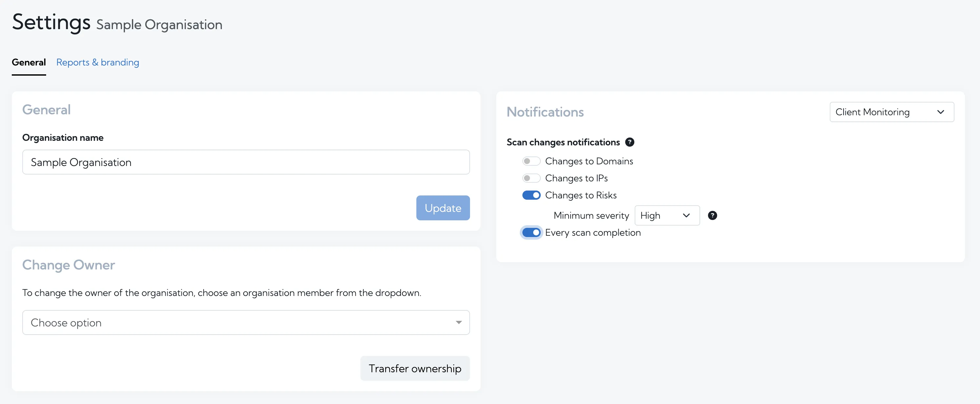
Task: Disable Changes to Risks toggle
Action: pyautogui.click(x=531, y=195)
